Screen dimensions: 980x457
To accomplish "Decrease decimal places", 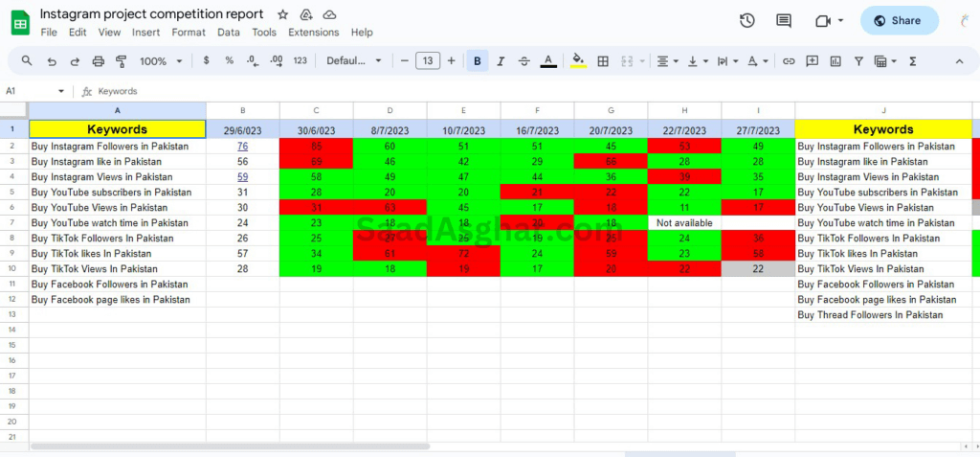I will 253,60.
